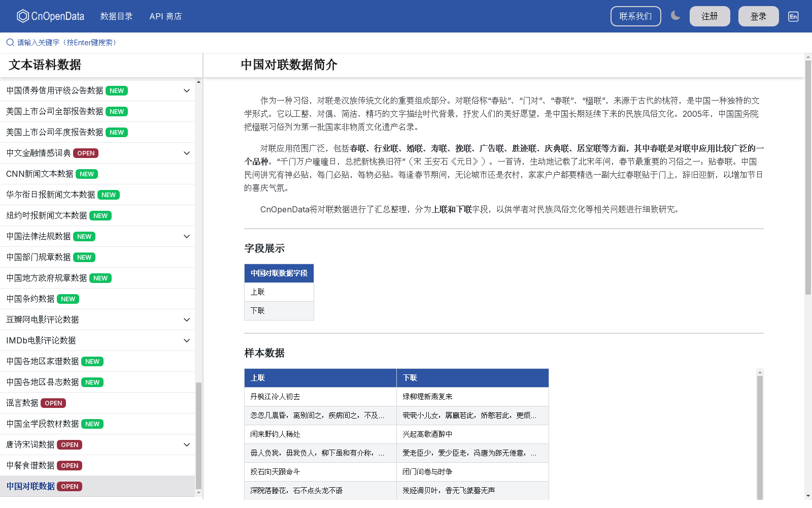The width and height of the screenshot is (812, 508).
Task: Open CNN新闻文本数据 item
Action: coord(97,174)
